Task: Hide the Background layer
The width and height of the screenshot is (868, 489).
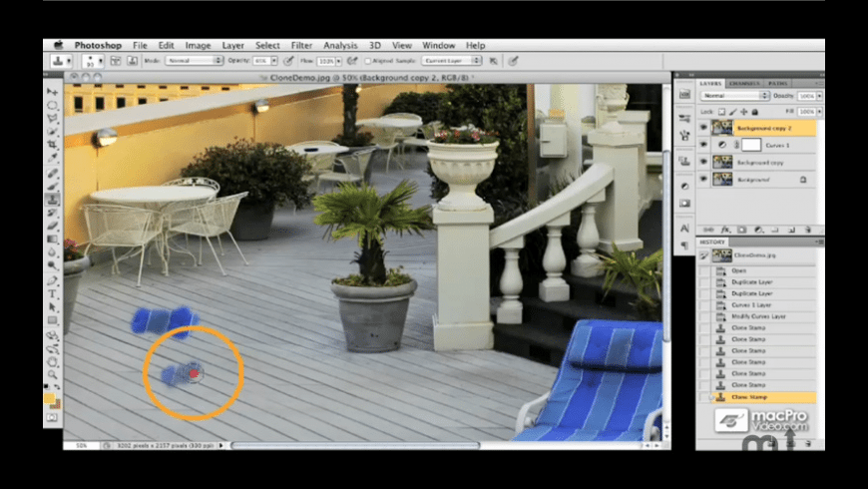Action: [x=703, y=179]
